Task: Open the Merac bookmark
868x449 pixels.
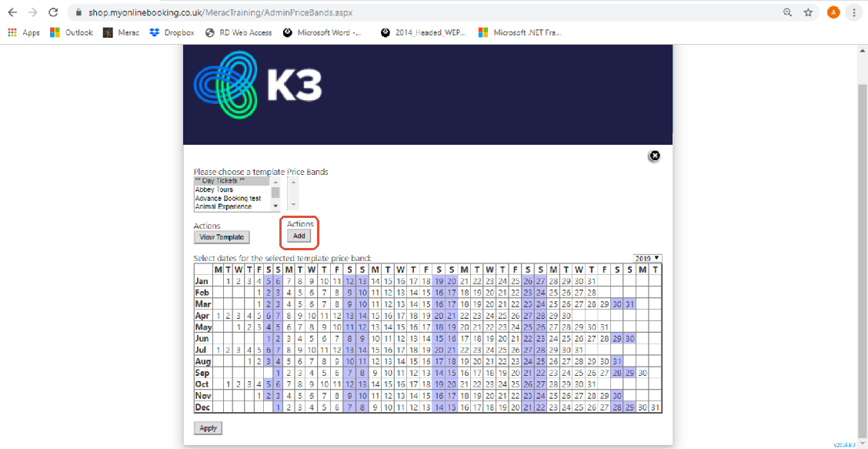Action: (x=122, y=32)
